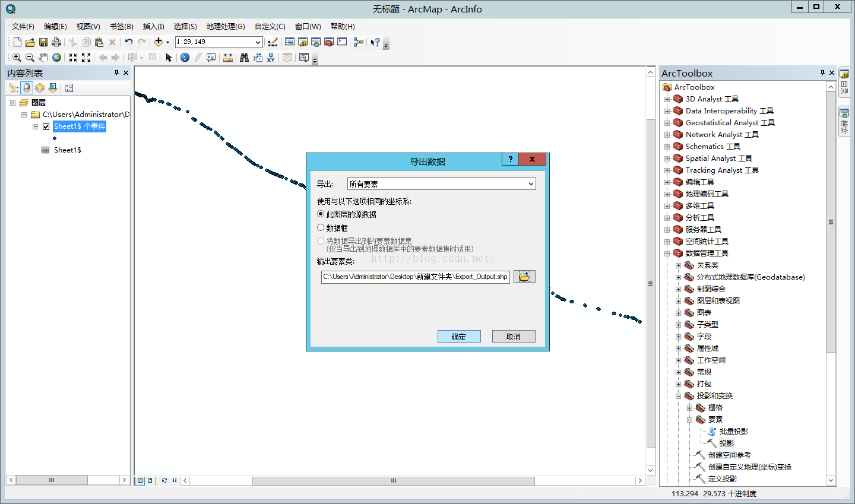Pin the ArcToolbox panel
The height and width of the screenshot is (504, 855).
(822, 72)
